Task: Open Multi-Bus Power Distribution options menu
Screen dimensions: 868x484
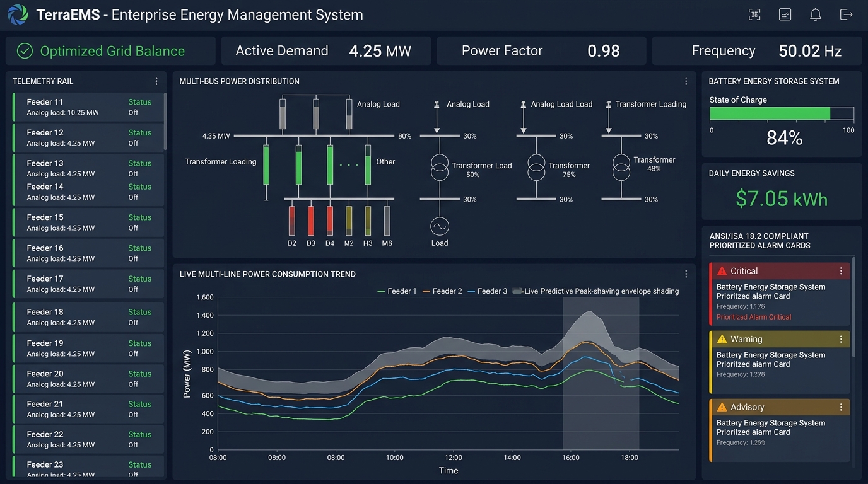Action: pyautogui.click(x=686, y=81)
